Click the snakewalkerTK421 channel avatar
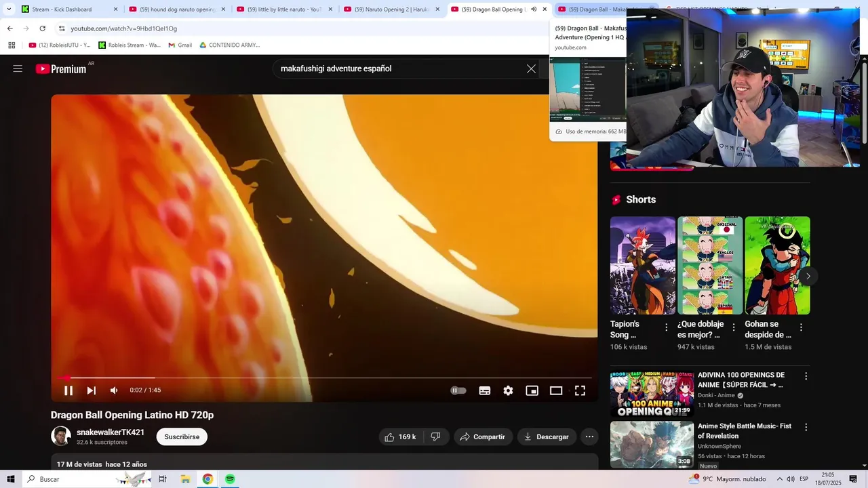This screenshot has height=488, width=868. pyautogui.click(x=61, y=436)
